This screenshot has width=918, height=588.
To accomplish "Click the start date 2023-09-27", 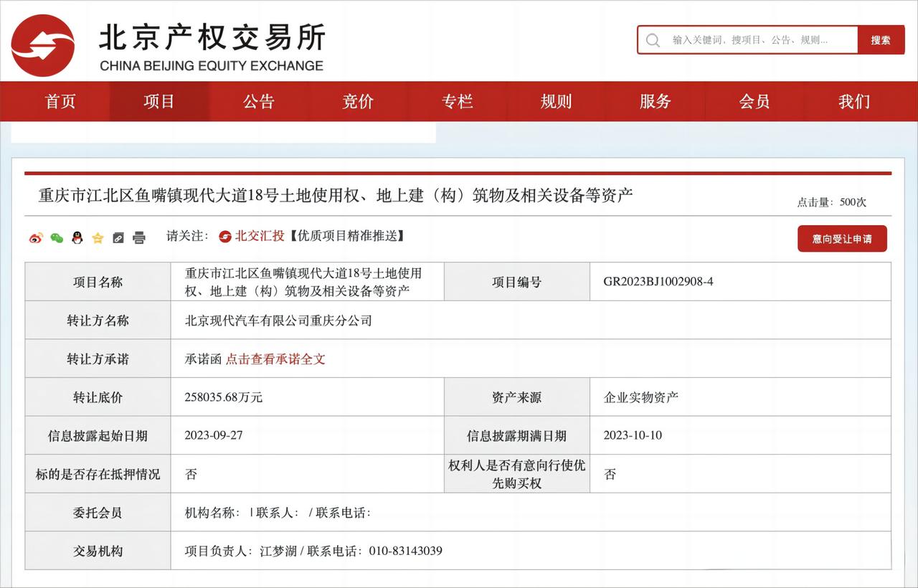I will 214,435.
